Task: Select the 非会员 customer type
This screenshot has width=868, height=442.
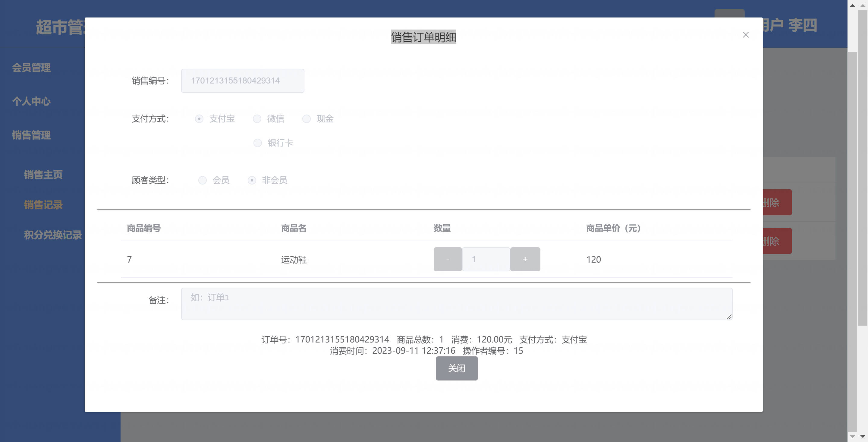Action: pos(252,180)
